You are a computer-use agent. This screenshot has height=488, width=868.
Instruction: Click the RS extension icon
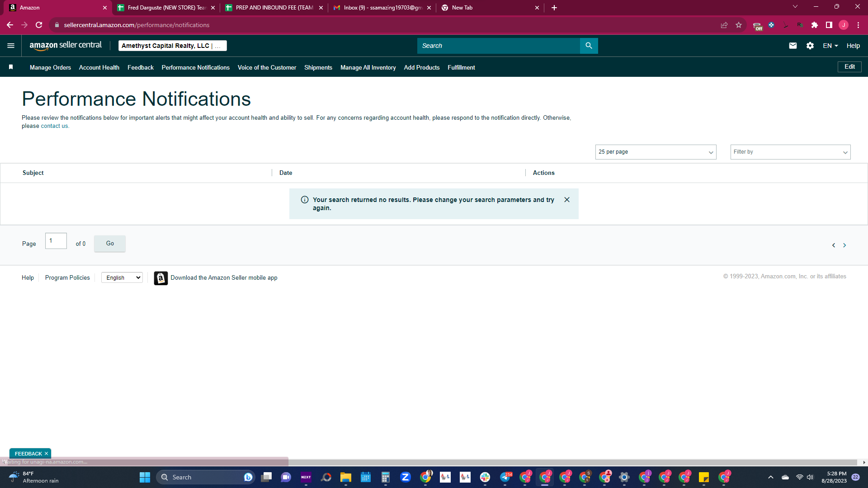(800, 25)
